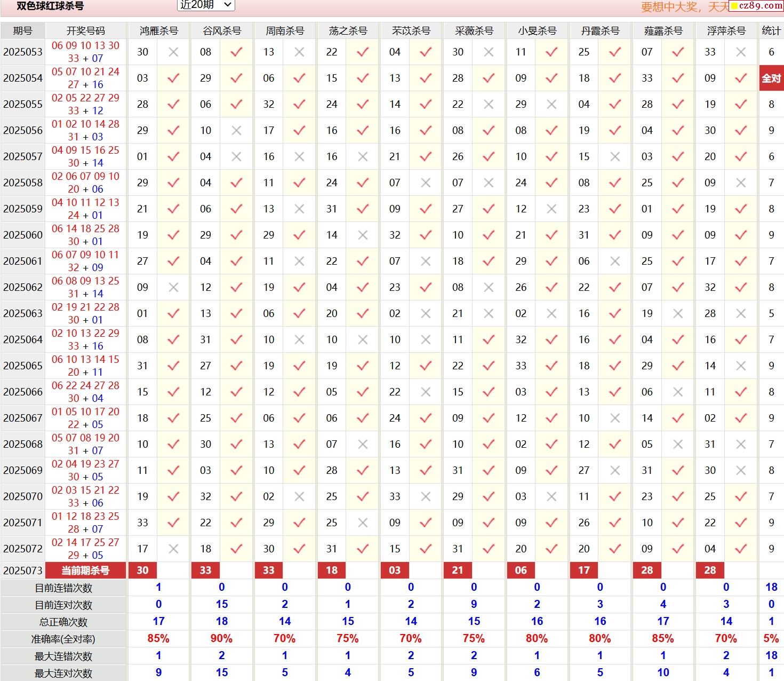Click the 5% value in the 统计 column
Viewport: 784px width, 681px height.
coord(771,638)
